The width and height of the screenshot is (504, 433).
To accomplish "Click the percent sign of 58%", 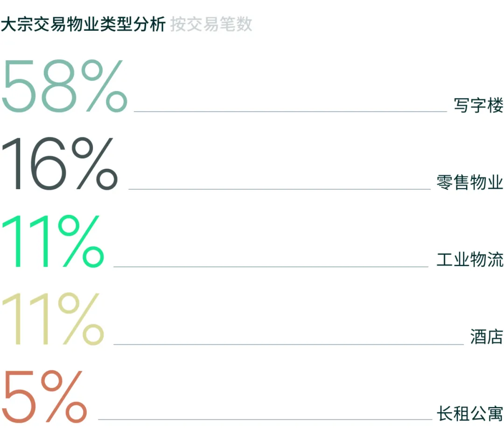I will (105, 86).
